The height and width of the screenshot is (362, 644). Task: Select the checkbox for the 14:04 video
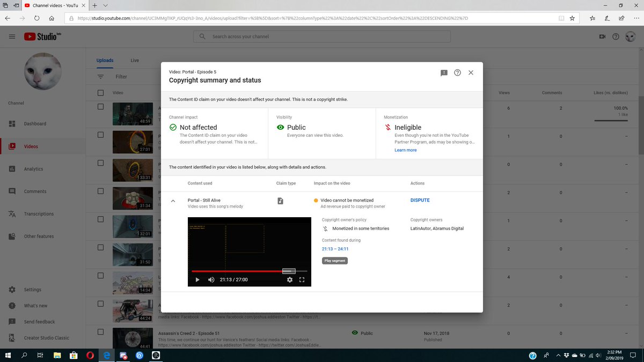[x=100, y=276]
